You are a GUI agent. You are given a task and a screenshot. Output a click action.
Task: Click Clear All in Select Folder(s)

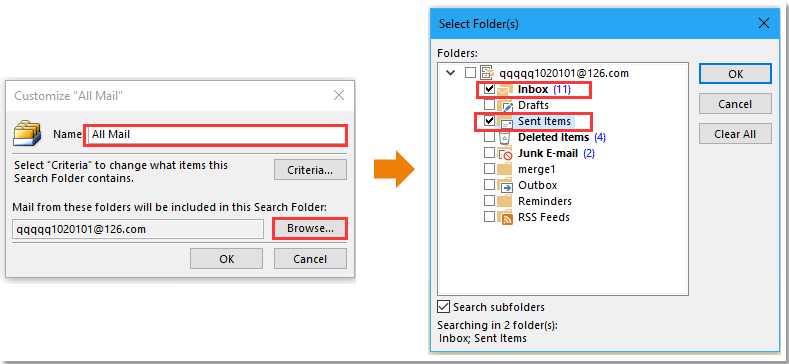[735, 134]
